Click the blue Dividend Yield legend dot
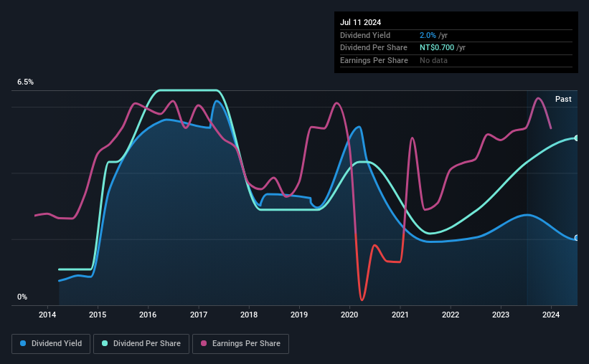Image resolution: width=589 pixels, height=364 pixels. pos(23,343)
